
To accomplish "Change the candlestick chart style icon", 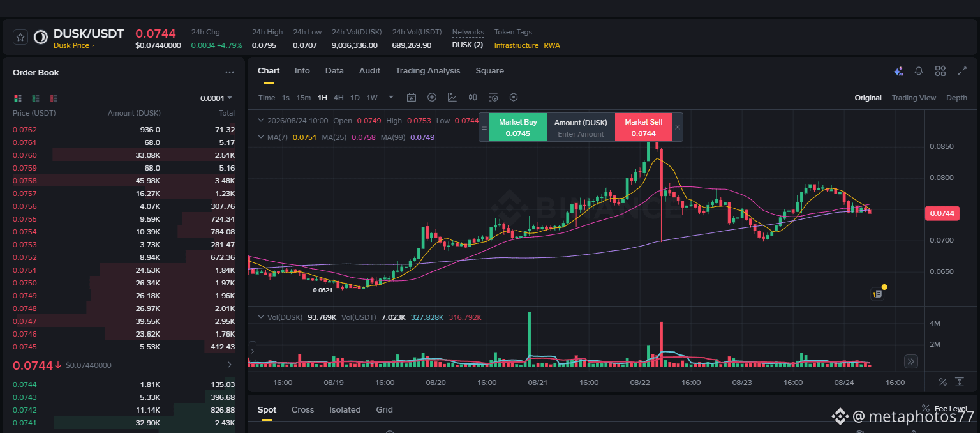I will coord(473,98).
